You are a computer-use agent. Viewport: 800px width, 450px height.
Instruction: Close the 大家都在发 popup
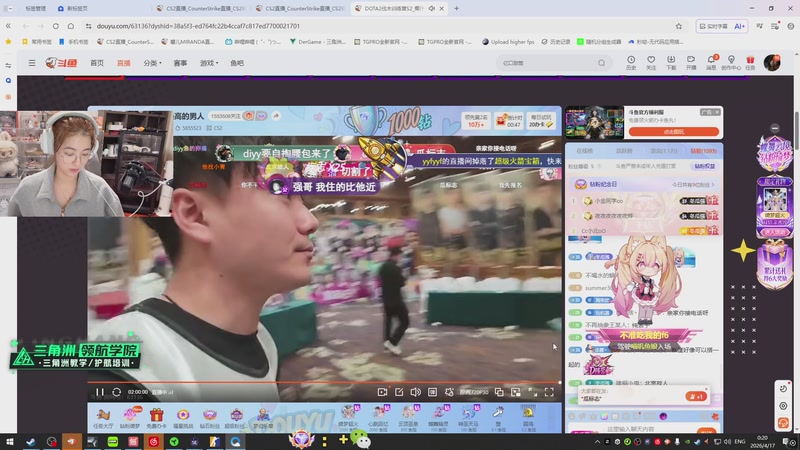(706, 388)
